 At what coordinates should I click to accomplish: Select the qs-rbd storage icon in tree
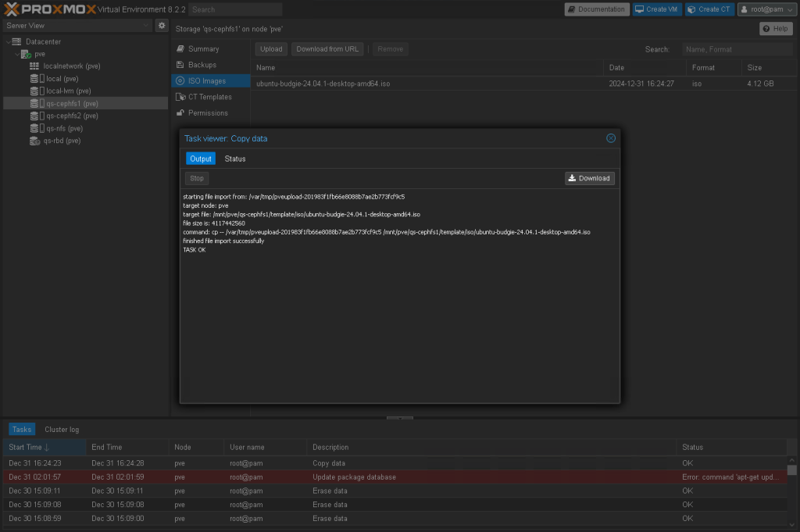pyautogui.click(x=34, y=141)
